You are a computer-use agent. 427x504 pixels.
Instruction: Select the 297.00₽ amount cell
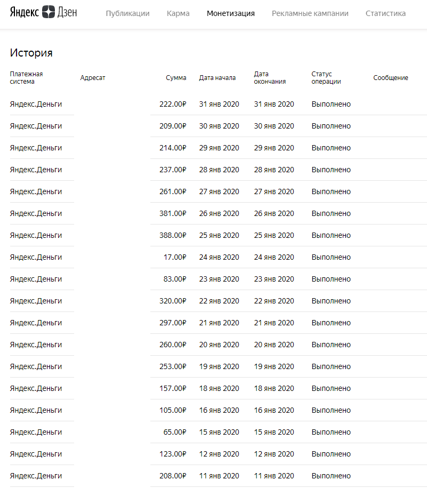pos(173,323)
